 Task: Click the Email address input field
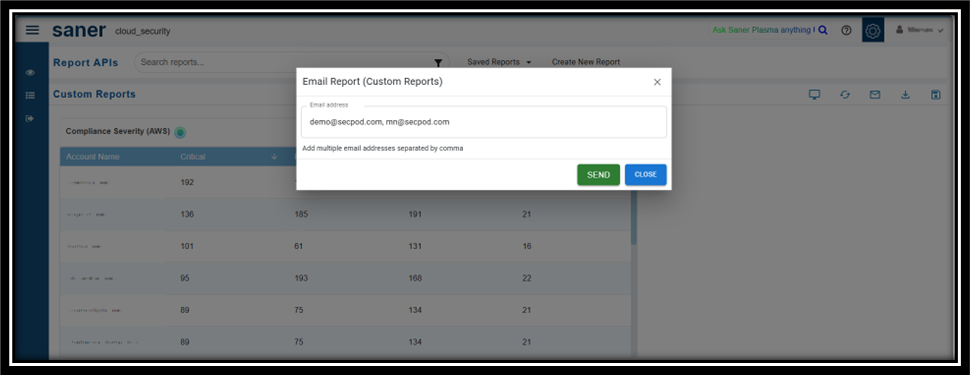[x=484, y=122]
